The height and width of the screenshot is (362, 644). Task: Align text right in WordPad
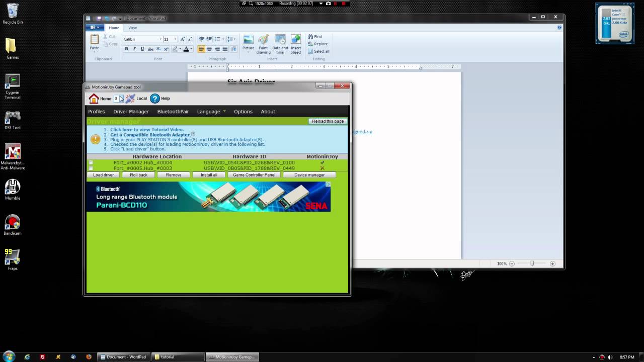click(217, 49)
